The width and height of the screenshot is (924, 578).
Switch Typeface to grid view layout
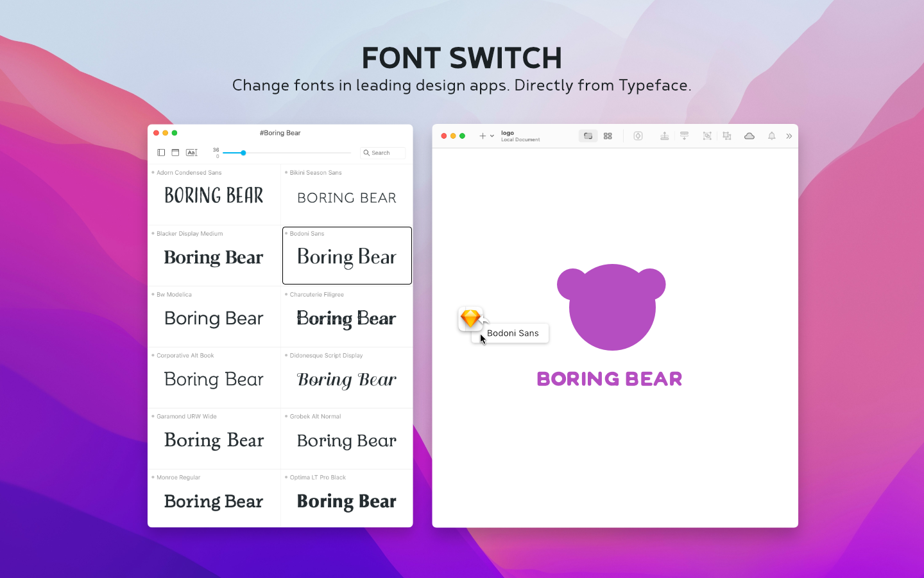pos(175,152)
